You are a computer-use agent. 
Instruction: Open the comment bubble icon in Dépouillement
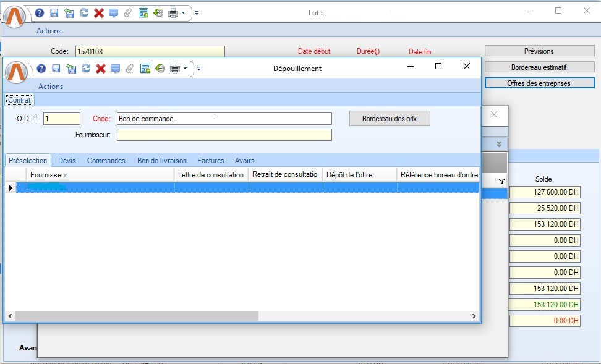pyautogui.click(x=115, y=69)
